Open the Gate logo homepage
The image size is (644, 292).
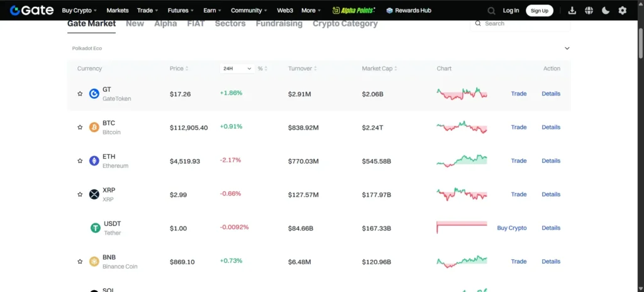[x=31, y=10]
